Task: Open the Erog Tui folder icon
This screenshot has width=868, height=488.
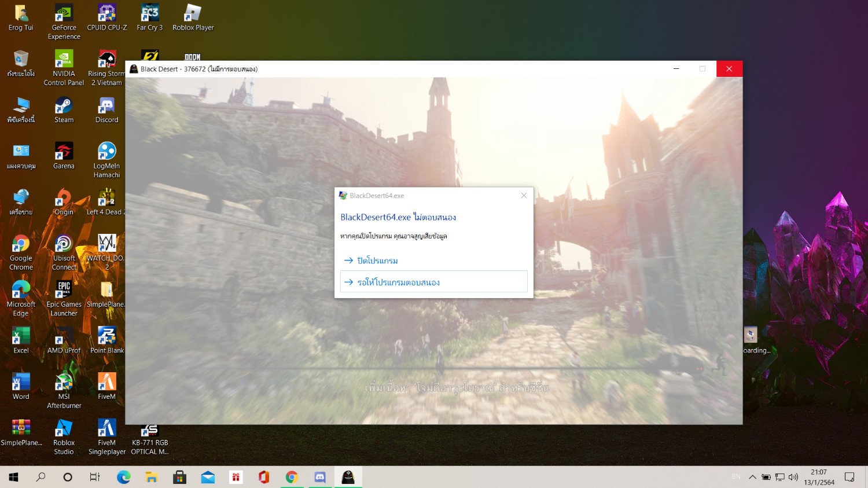Action: coord(21,18)
